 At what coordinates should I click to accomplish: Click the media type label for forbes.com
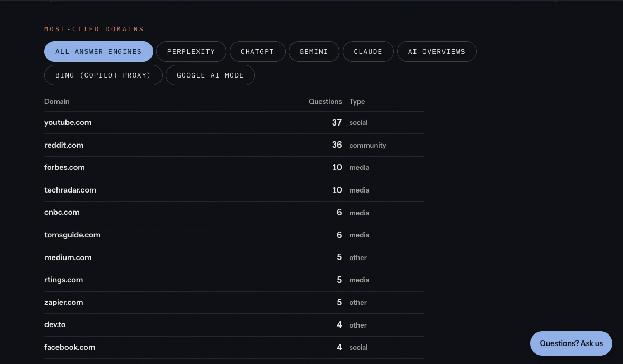pyautogui.click(x=359, y=168)
